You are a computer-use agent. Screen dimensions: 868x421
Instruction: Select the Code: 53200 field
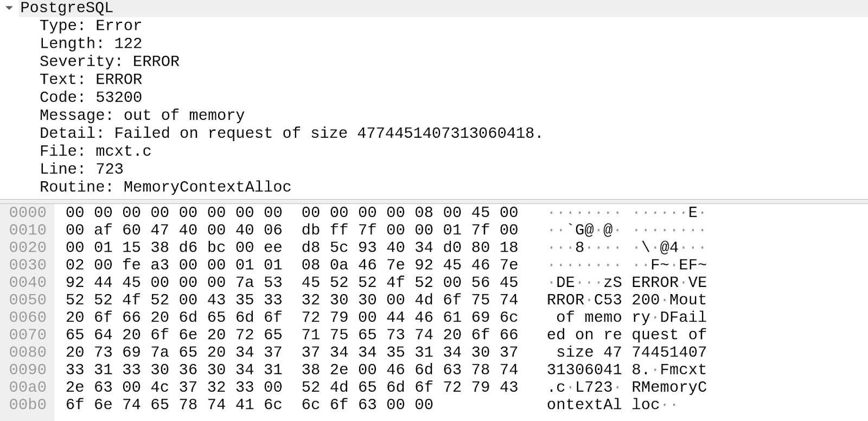pyautogui.click(x=91, y=97)
